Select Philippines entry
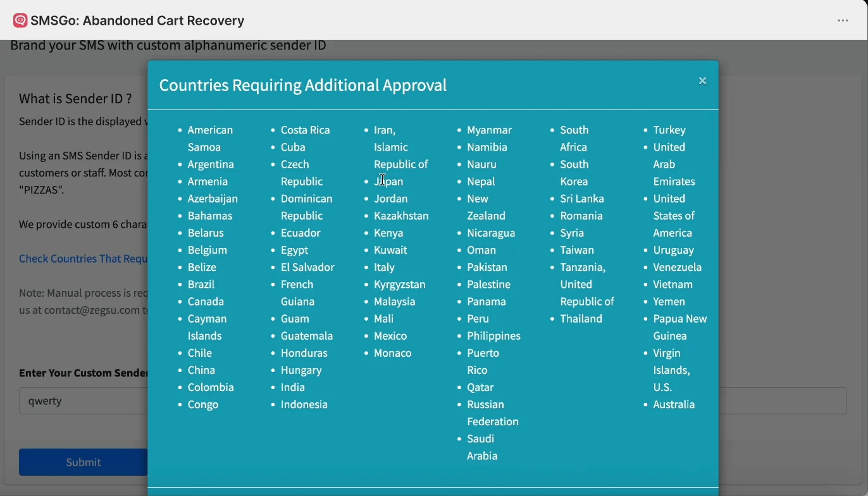Image resolution: width=868 pixels, height=496 pixels. [x=494, y=336]
